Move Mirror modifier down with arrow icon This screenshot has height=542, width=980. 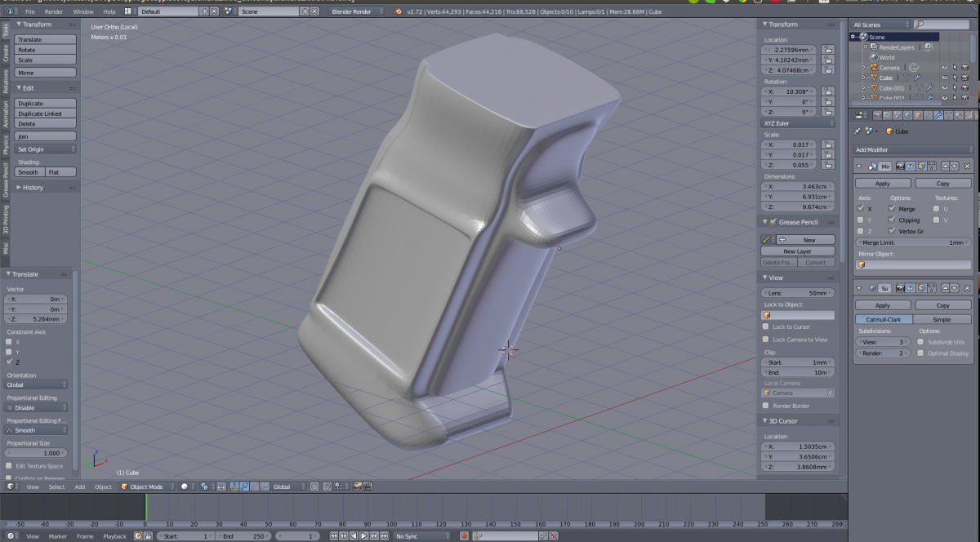click(x=955, y=166)
